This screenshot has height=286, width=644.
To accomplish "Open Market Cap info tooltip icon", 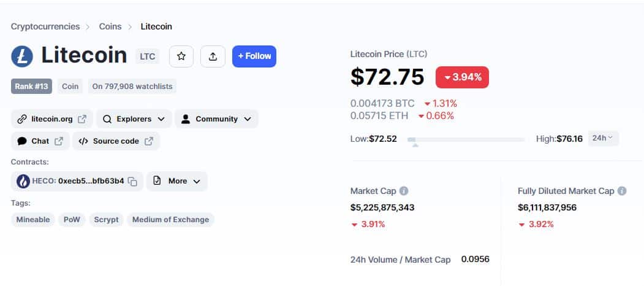I will pos(404,191).
